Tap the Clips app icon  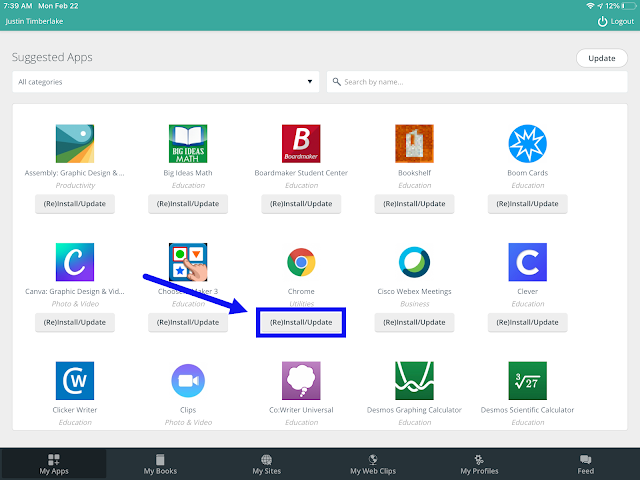point(188,380)
